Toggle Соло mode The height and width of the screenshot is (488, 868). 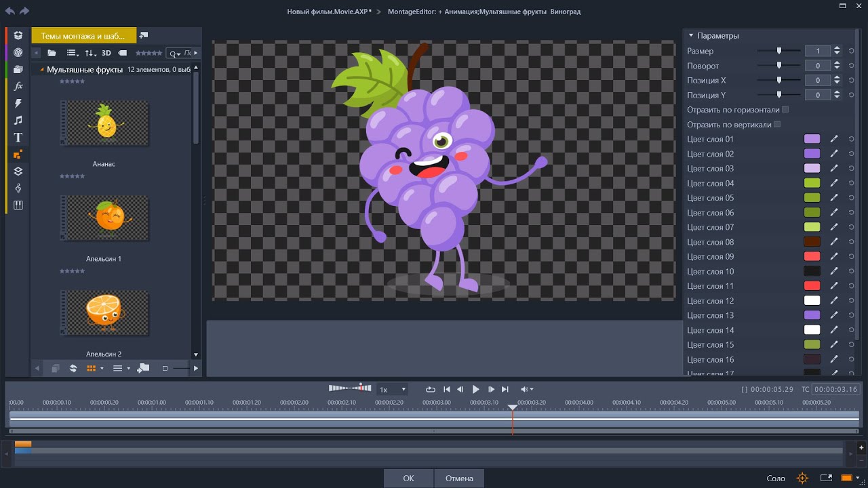(x=776, y=479)
